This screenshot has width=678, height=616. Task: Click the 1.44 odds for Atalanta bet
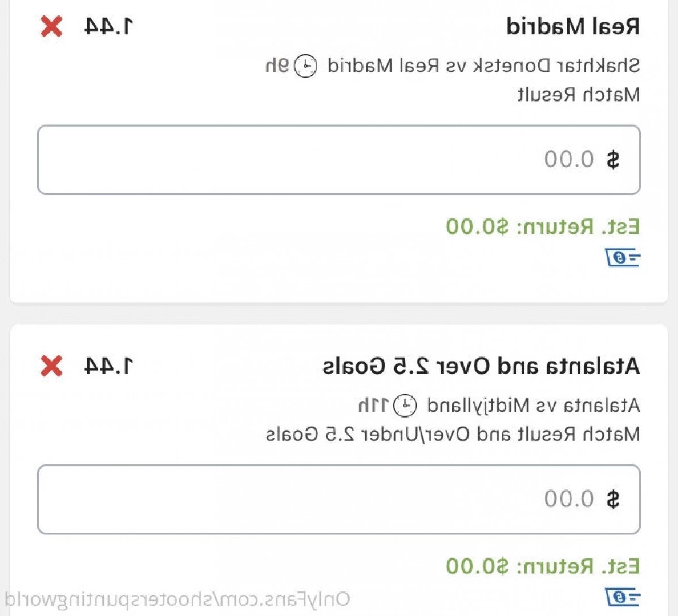pos(108,366)
